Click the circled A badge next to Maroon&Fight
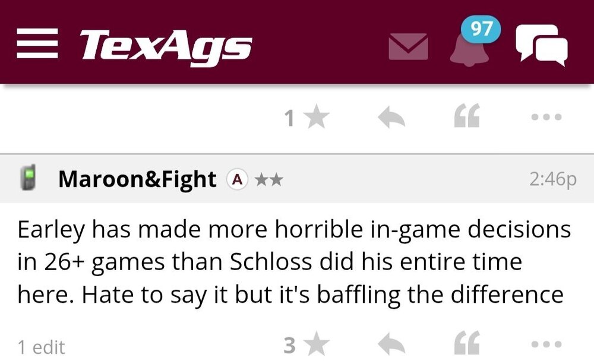 [237, 179]
